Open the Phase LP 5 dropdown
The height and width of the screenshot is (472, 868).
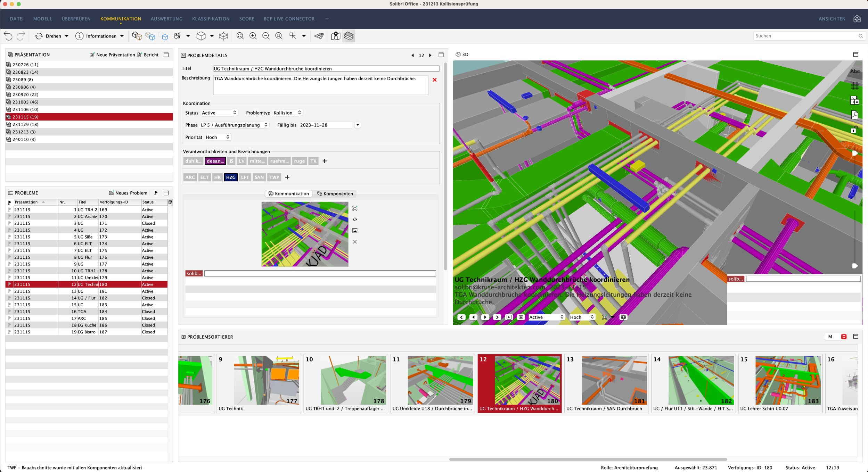[x=234, y=125]
